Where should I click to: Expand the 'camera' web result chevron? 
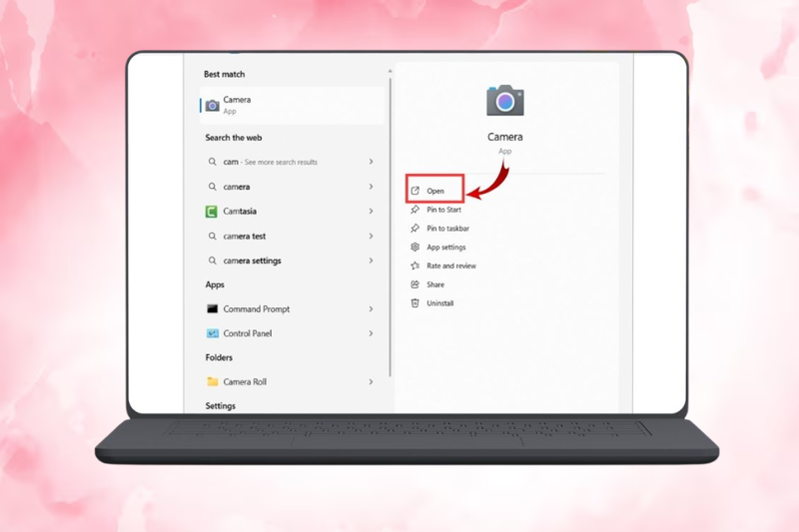click(371, 187)
